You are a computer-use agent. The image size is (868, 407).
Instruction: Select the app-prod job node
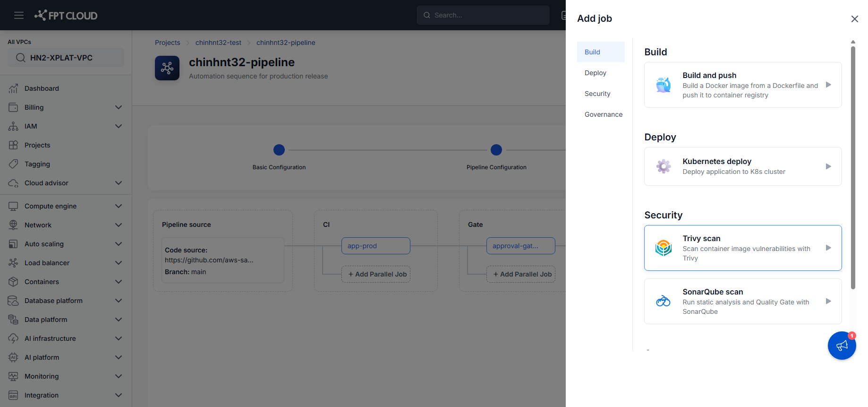pyautogui.click(x=376, y=246)
